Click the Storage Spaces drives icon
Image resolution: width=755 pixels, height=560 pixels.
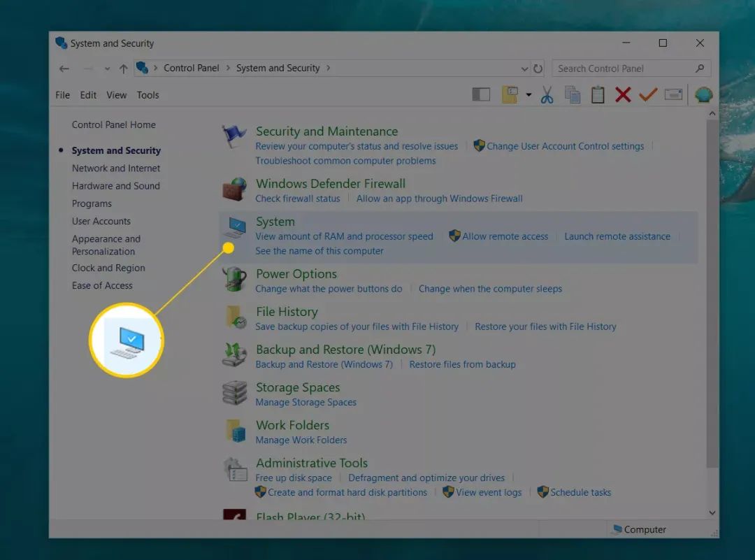pyautogui.click(x=234, y=392)
